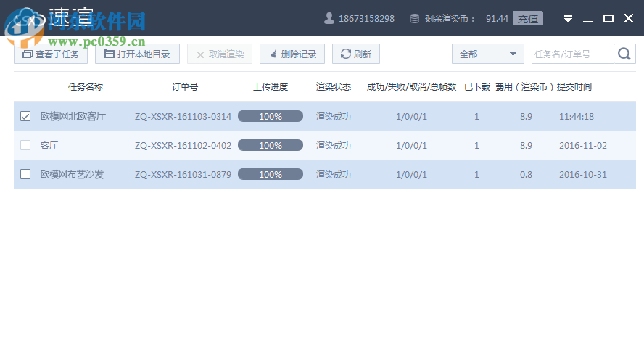Open the title bar dropdown menu triangle
Viewport: 644px width, 354px height.
pos(568,19)
